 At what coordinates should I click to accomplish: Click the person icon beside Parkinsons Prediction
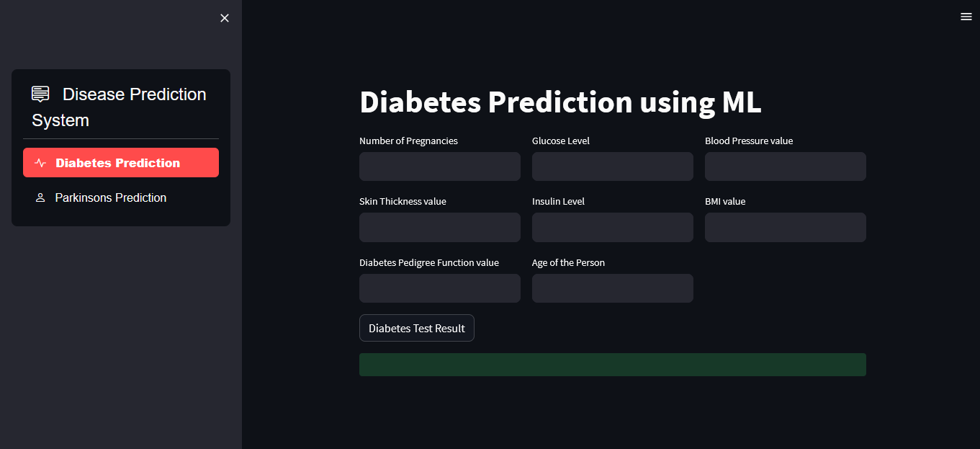pyautogui.click(x=40, y=197)
